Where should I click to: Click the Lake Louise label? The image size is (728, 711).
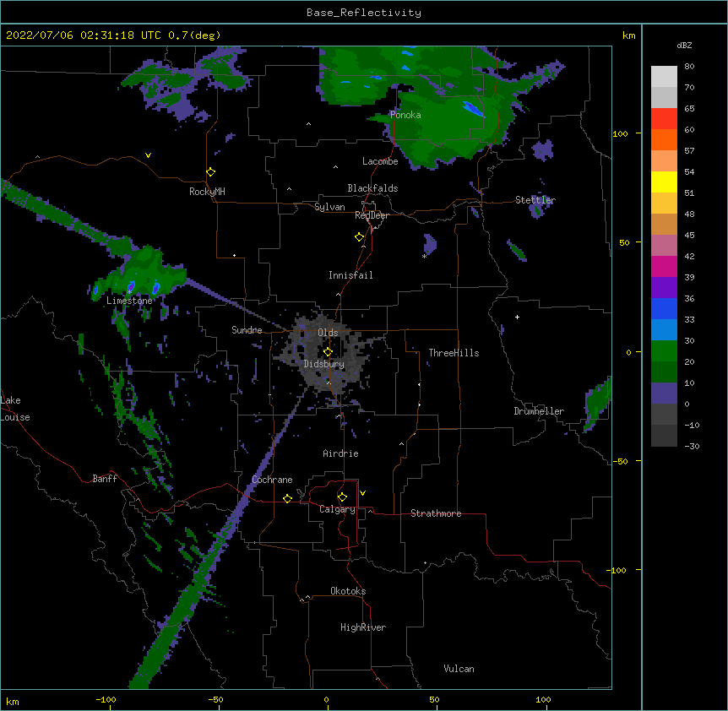(15, 409)
